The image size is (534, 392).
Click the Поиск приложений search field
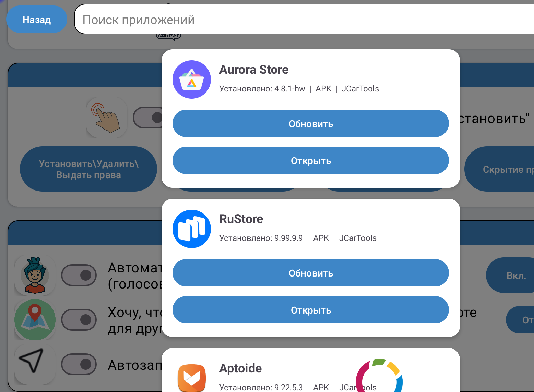(304, 19)
